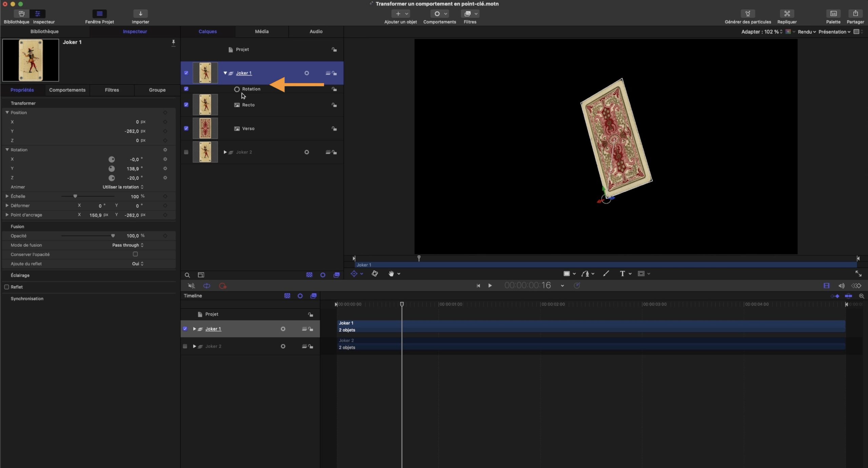
Task: Open the Bibliothèque toolbar button
Action: click(x=21, y=14)
